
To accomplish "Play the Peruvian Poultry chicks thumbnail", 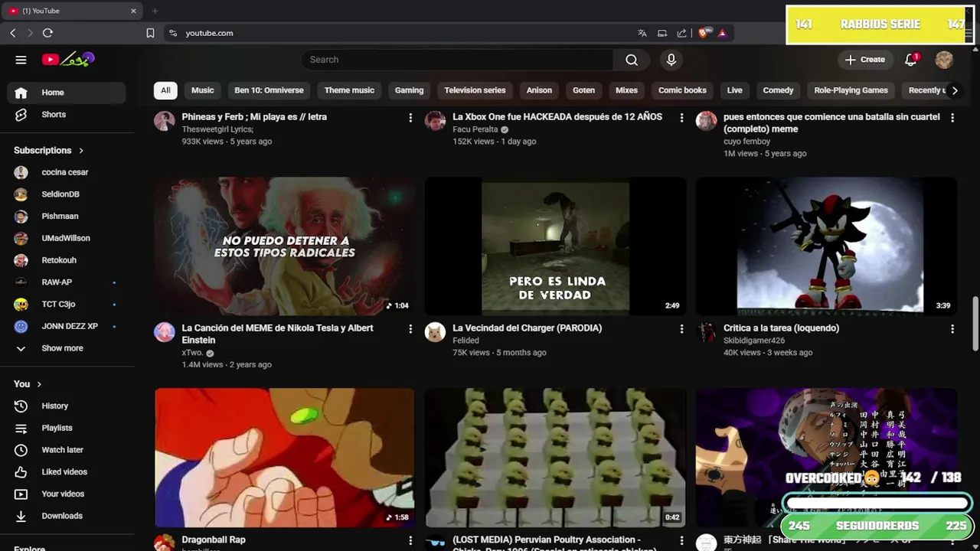I will (556, 458).
